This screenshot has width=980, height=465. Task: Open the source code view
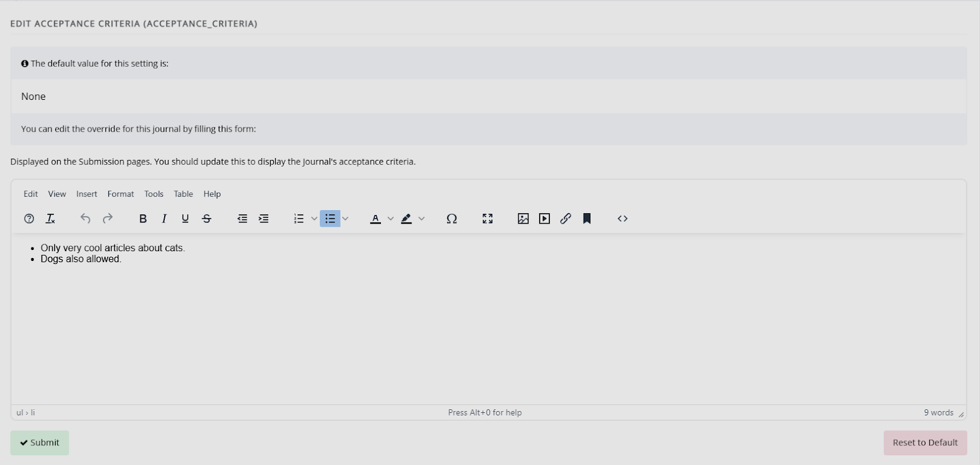pos(623,219)
